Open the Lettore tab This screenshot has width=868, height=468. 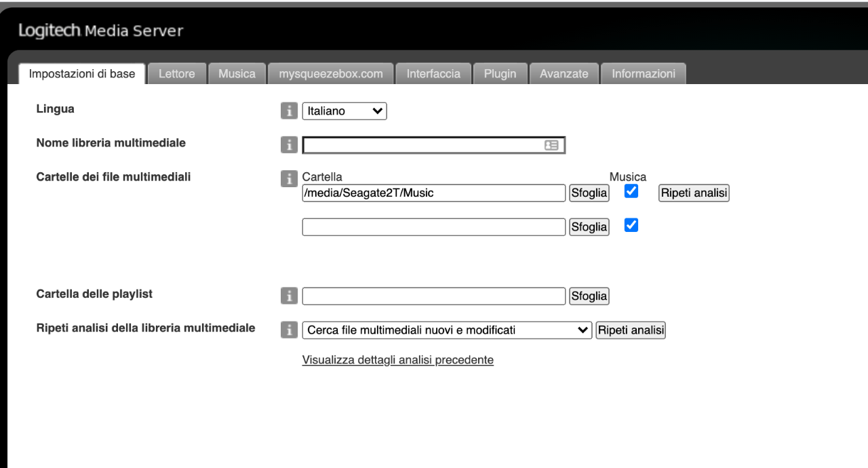click(x=177, y=74)
